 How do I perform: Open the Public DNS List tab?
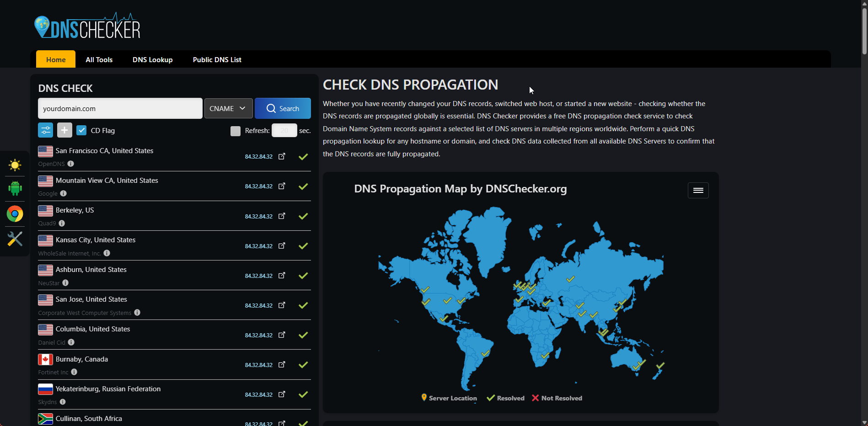pyautogui.click(x=217, y=59)
